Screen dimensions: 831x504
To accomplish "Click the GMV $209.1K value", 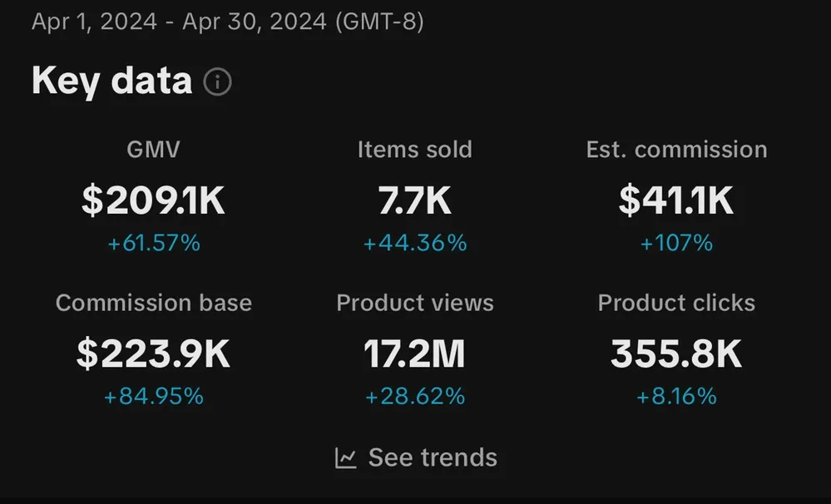I will (153, 200).
